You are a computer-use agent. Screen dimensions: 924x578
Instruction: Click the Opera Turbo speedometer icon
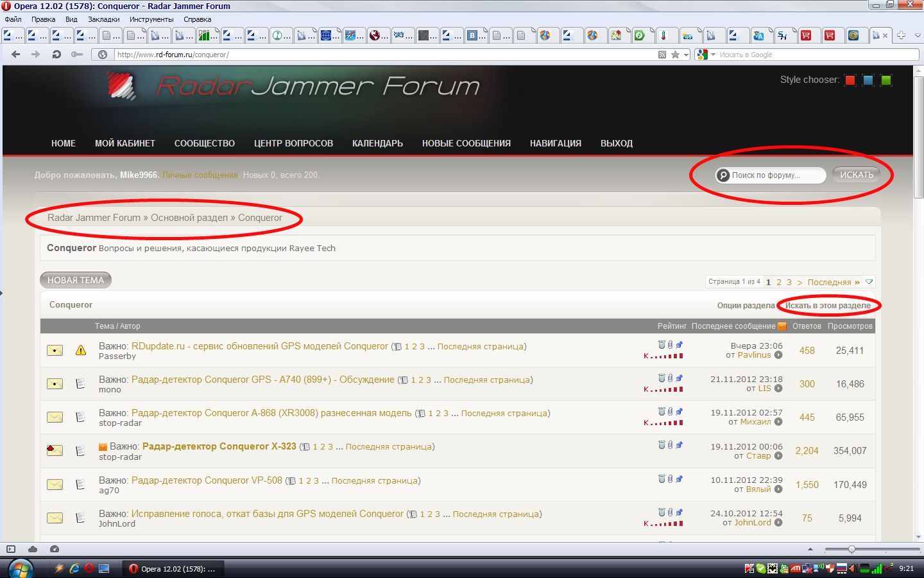[x=55, y=549]
